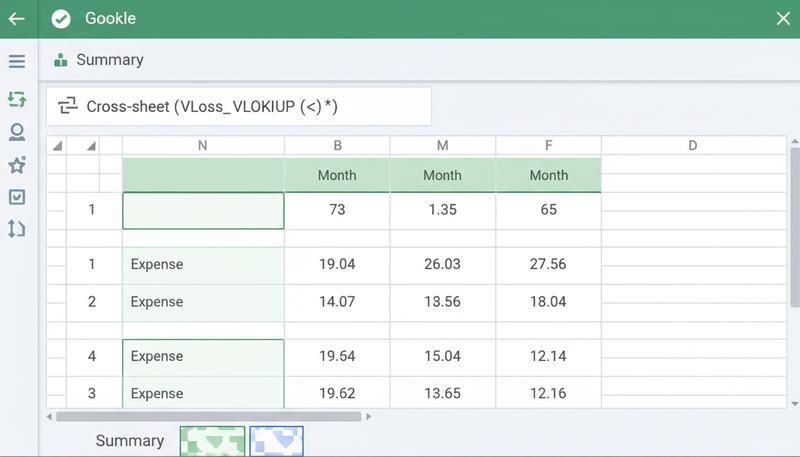Screen dimensions: 800x457
Task: Click the green sync arrows sidebar icon
Action: (17, 99)
